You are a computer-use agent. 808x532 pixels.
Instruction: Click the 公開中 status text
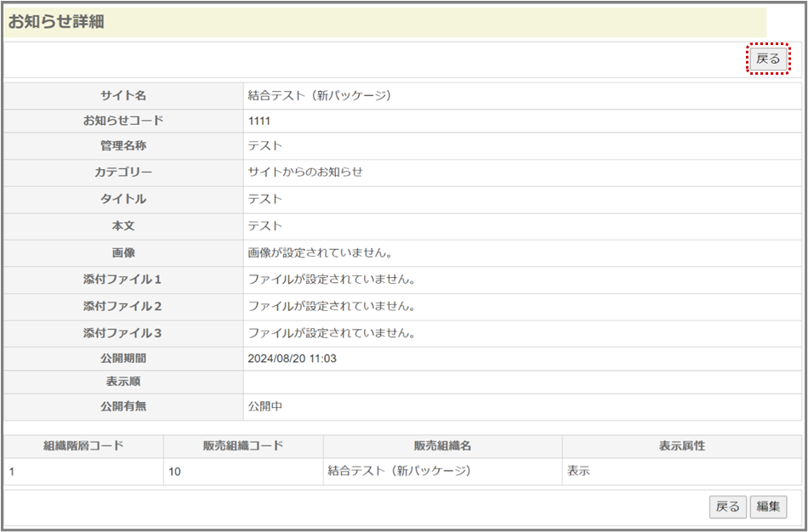[x=265, y=406]
